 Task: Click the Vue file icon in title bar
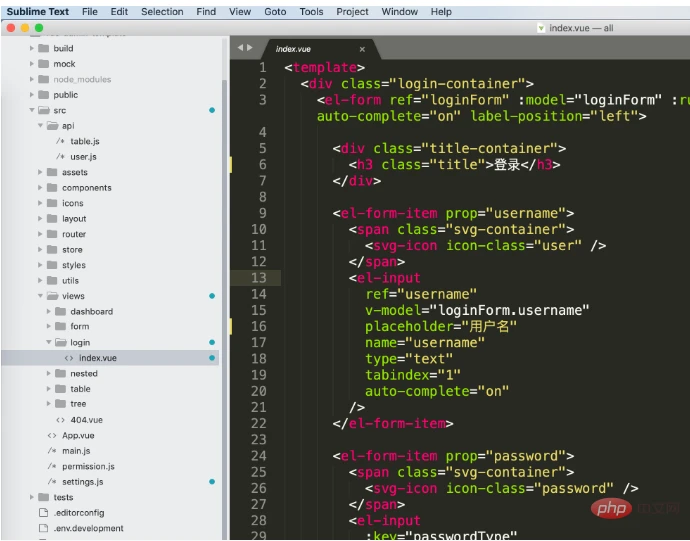[541, 28]
